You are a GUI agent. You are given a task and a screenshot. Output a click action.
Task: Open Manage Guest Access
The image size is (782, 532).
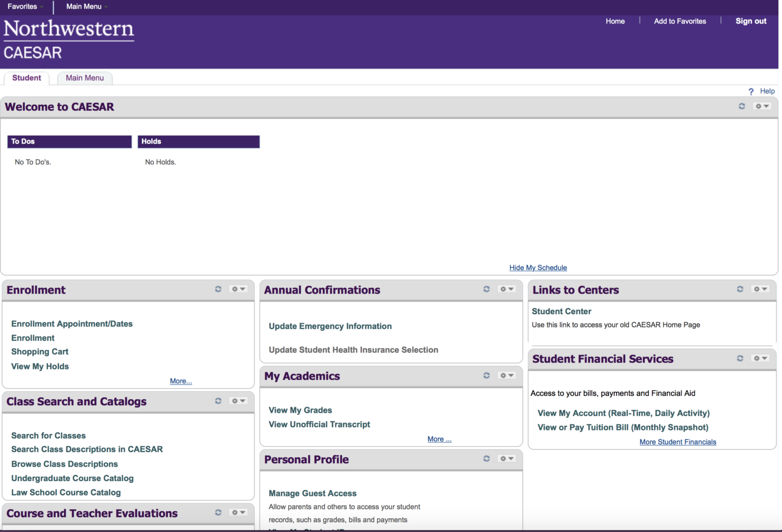pos(313,493)
